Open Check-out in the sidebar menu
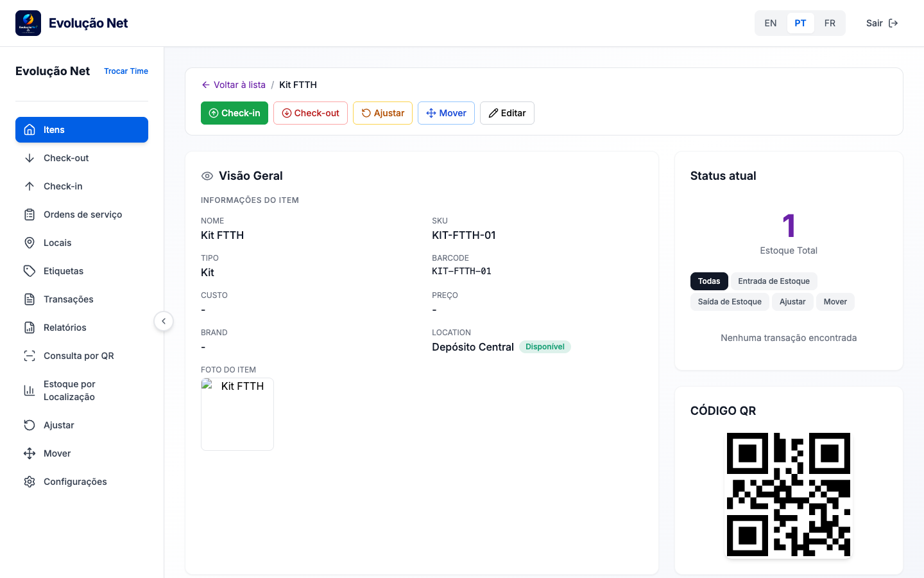Image resolution: width=924 pixels, height=578 pixels. (x=81, y=158)
